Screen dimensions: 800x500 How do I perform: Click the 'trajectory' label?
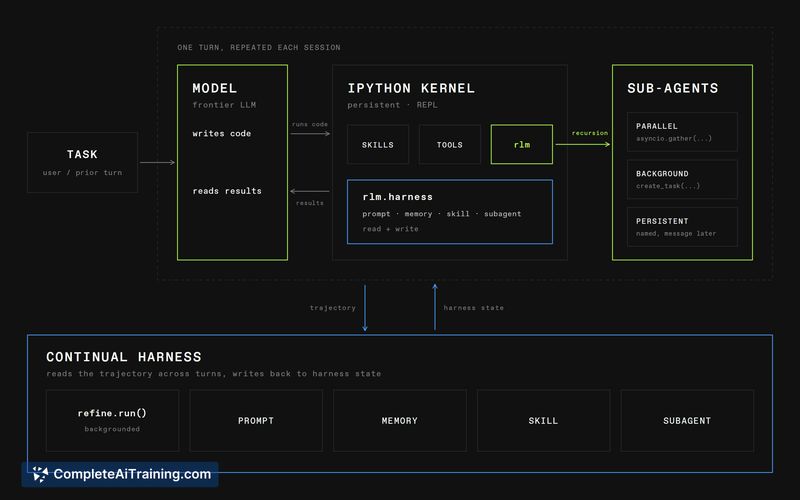click(333, 308)
